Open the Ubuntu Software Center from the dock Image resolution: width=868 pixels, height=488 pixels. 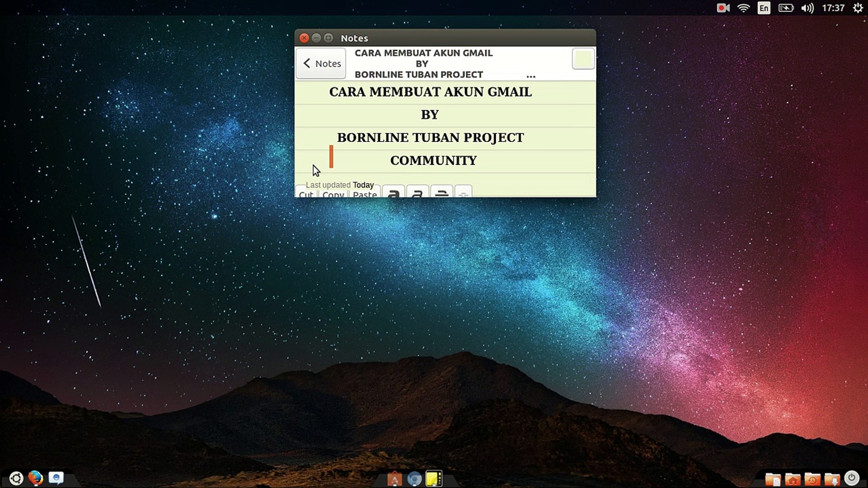coord(395,478)
